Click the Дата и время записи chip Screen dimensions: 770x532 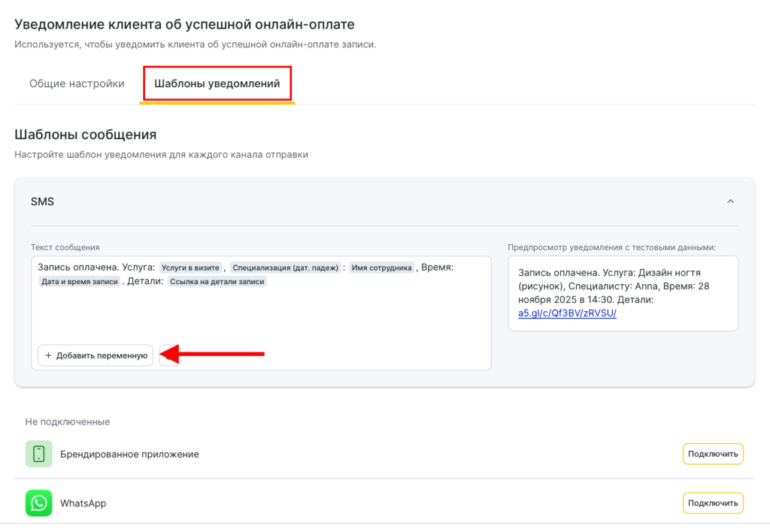80,282
